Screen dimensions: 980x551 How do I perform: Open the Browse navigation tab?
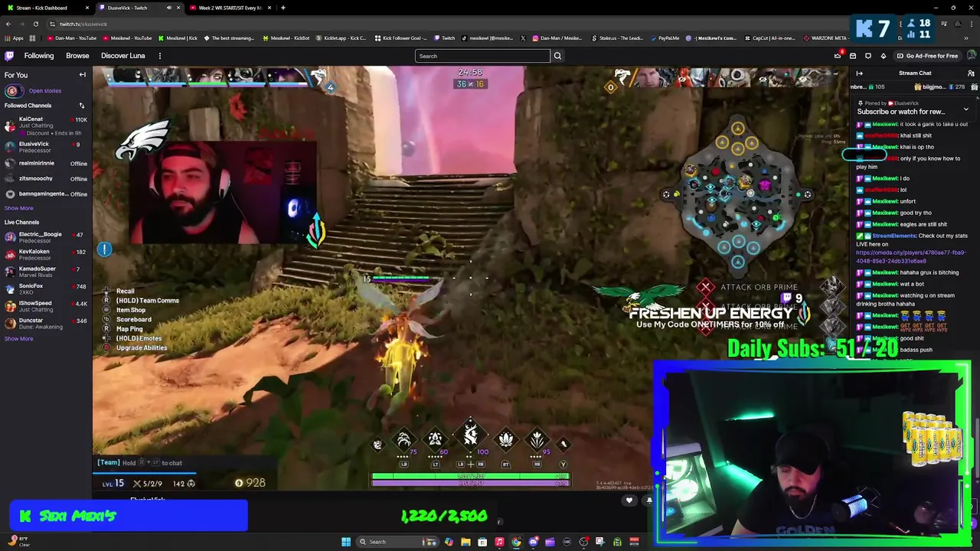tap(77, 56)
